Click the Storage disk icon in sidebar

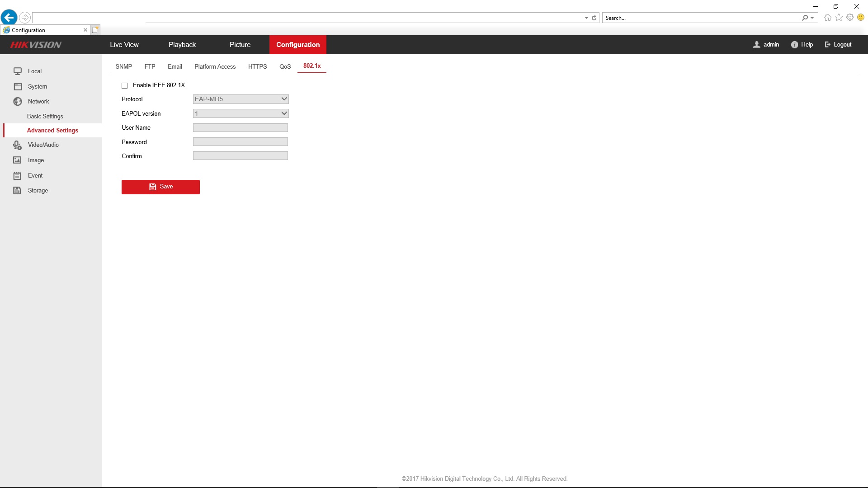18,191
